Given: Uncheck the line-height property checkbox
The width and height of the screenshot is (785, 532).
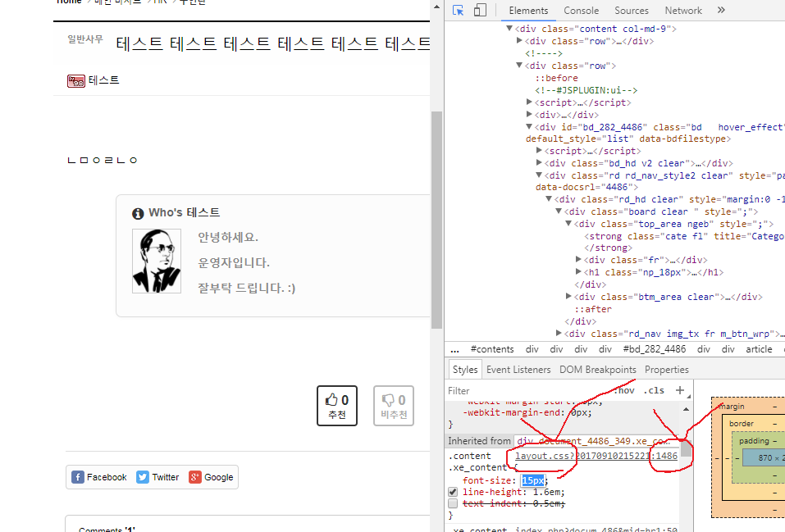Looking at the screenshot, I should coord(452,492).
